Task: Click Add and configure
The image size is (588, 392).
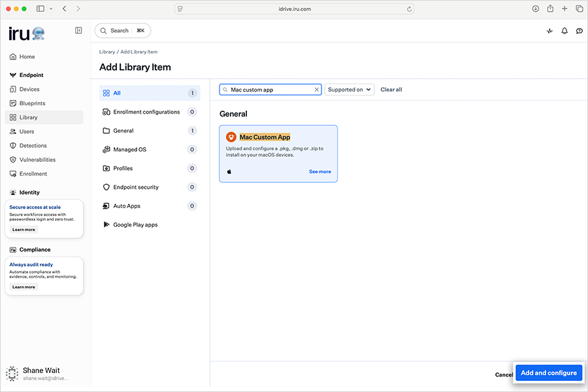Action: coord(549,373)
